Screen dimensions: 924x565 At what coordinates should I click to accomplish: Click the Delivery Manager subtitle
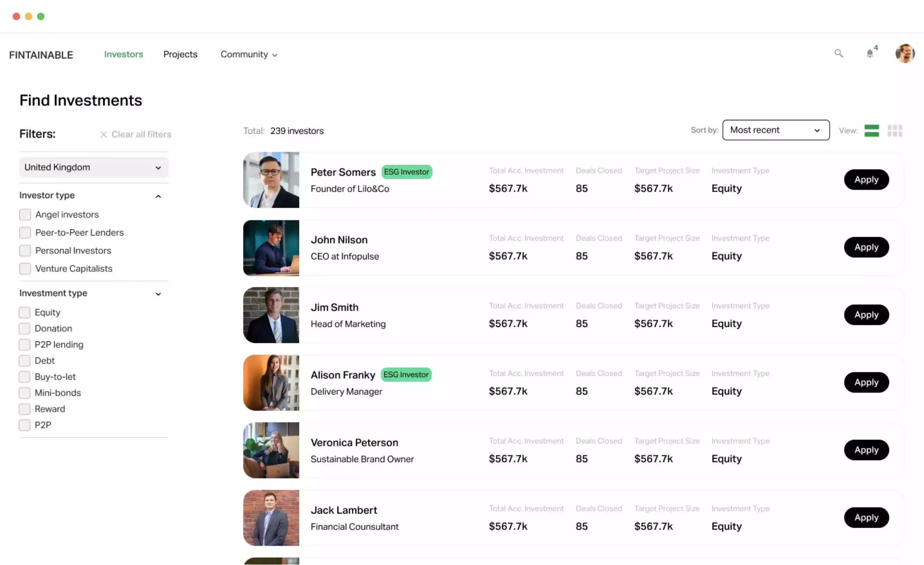pyautogui.click(x=346, y=391)
